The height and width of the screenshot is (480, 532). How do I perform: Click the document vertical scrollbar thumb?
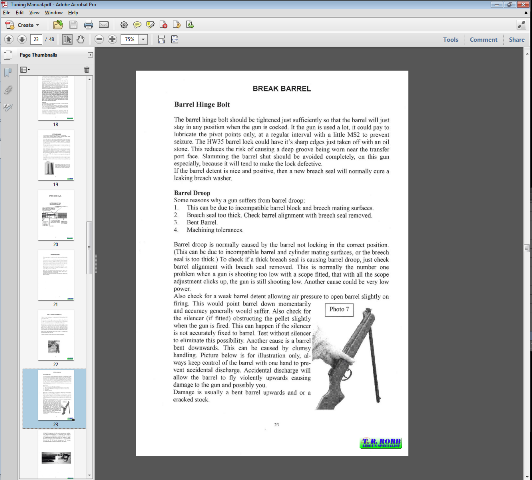coord(527,248)
